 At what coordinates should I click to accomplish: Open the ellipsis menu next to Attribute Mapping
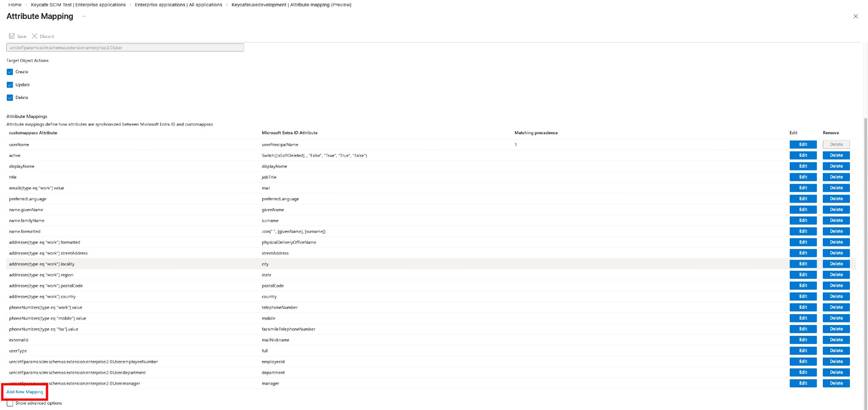pos(84,16)
